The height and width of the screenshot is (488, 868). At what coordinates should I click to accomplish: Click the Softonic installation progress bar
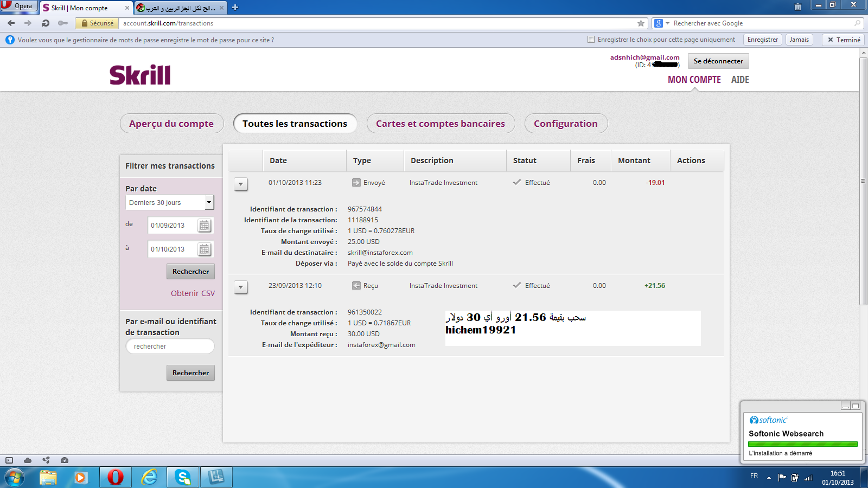(x=803, y=444)
